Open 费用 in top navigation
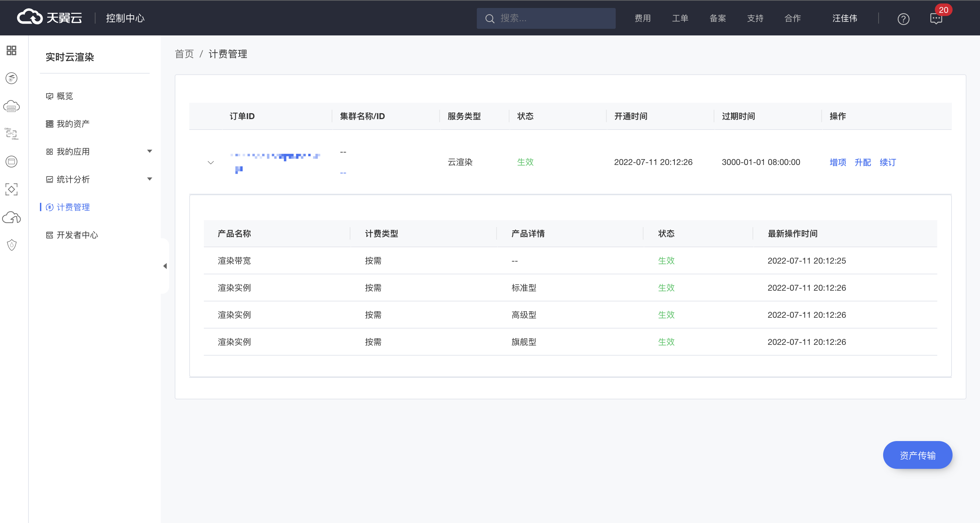The height and width of the screenshot is (523, 980). pos(642,18)
